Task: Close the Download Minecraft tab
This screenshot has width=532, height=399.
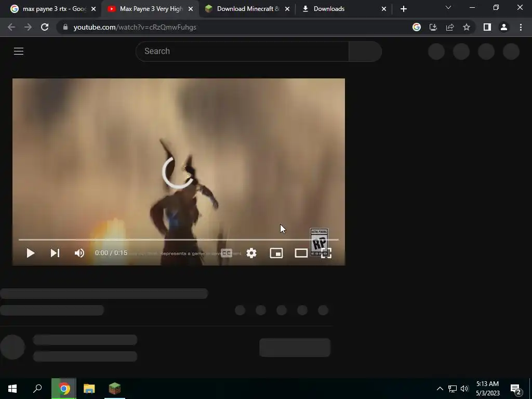Action: [287, 9]
